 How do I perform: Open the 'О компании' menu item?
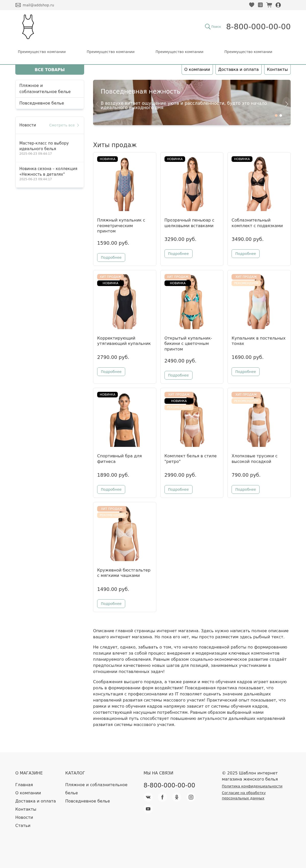click(197, 69)
